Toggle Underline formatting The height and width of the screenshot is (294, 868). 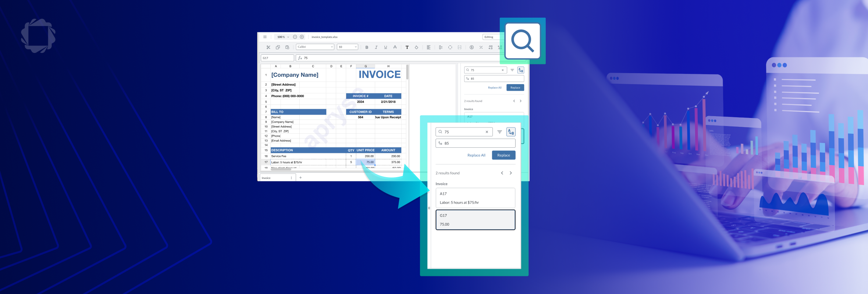(385, 47)
